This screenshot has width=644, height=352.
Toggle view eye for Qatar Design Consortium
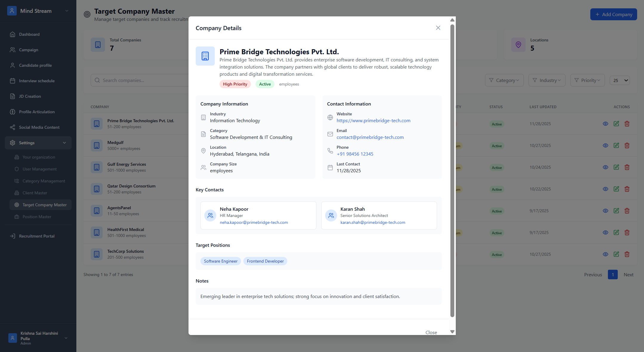click(606, 189)
